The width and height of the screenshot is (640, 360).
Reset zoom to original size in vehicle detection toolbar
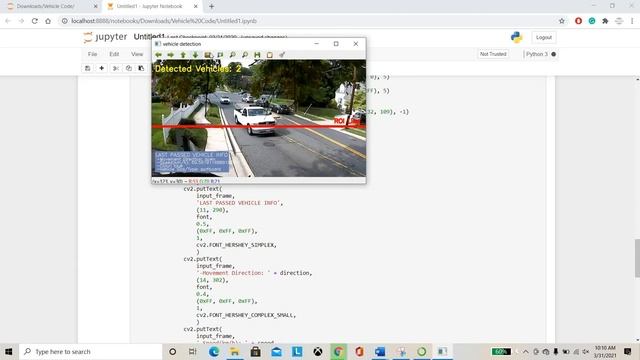[208, 55]
